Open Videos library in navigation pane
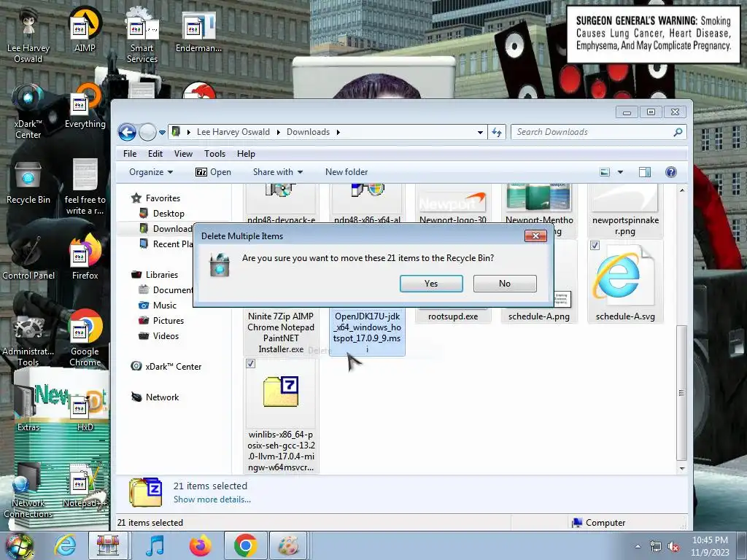 (166, 335)
